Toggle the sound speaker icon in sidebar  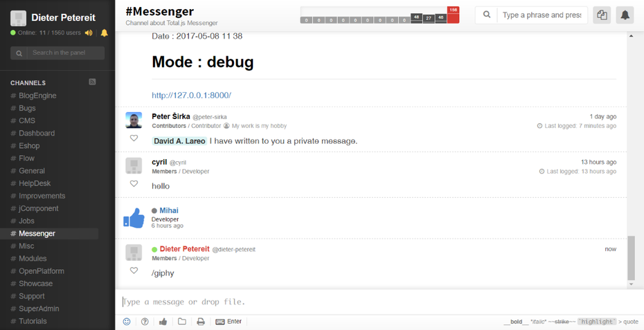(x=89, y=33)
